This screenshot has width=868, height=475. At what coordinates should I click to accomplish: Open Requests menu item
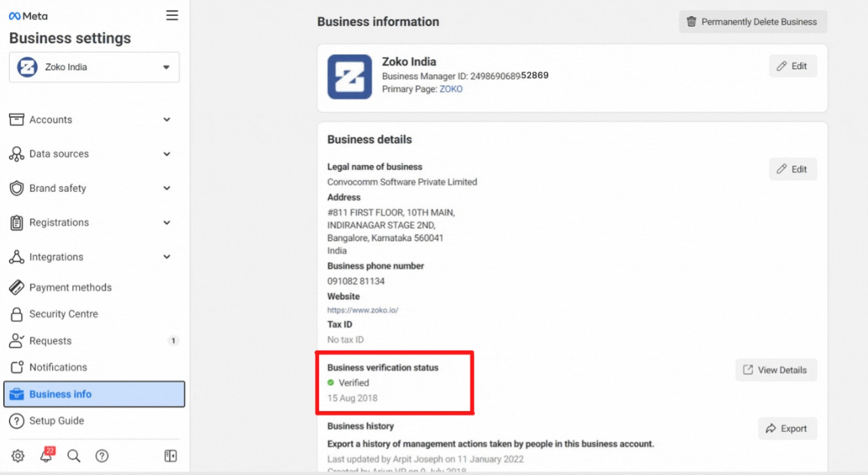pos(94,340)
